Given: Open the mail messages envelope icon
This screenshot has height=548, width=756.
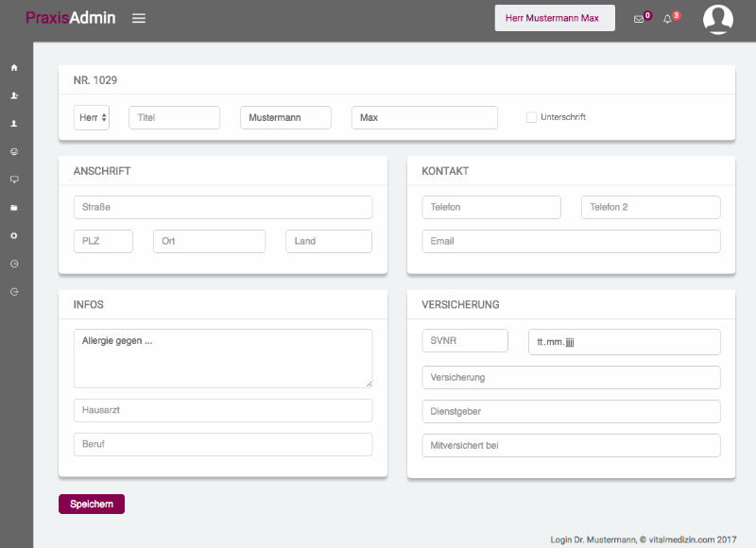Looking at the screenshot, I should 639,19.
